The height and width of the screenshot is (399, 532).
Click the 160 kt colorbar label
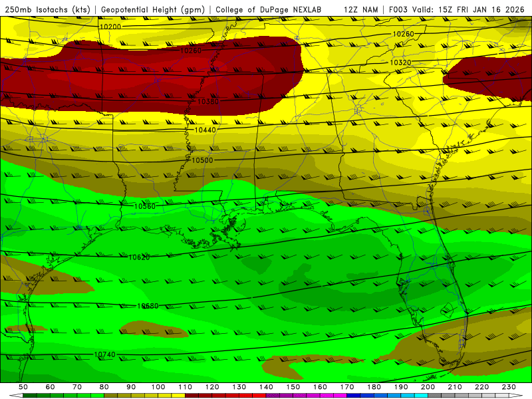[321, 387]
